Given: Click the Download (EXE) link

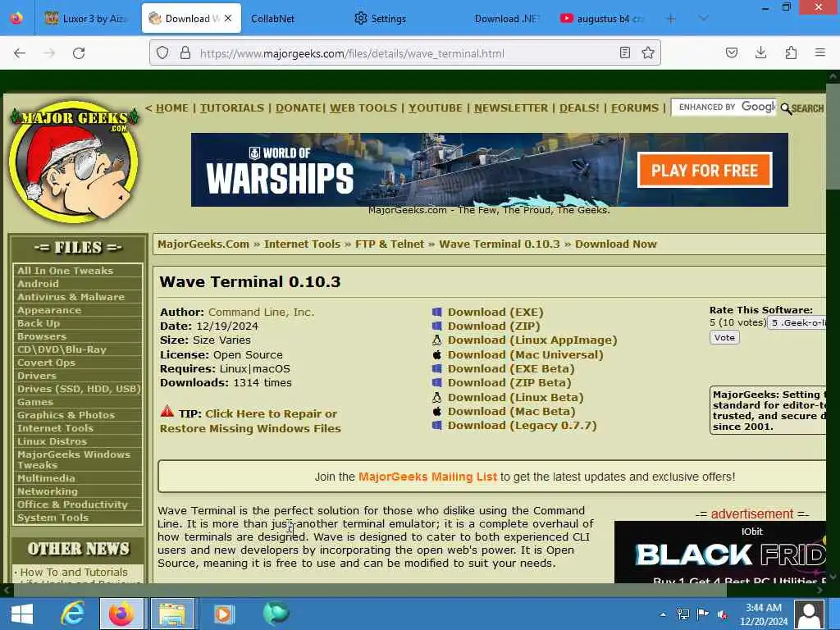Looking at the screenshot, I should click(x=495, y=312).
